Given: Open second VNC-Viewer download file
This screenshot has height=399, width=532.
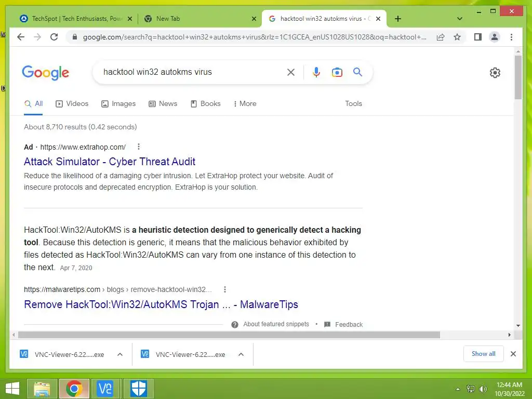Looking at the screenshot, I should pyautogui.click(x=183, y=354).
